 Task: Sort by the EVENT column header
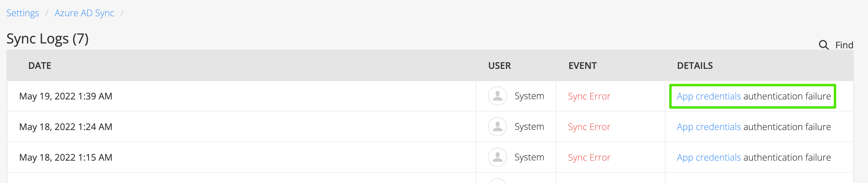pos(582,66)
